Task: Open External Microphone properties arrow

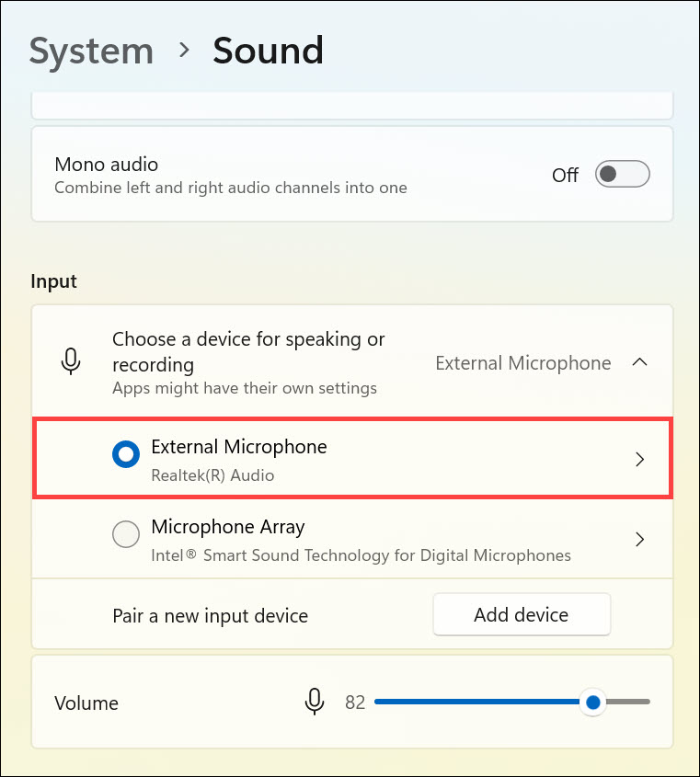Action: point(640,460)
